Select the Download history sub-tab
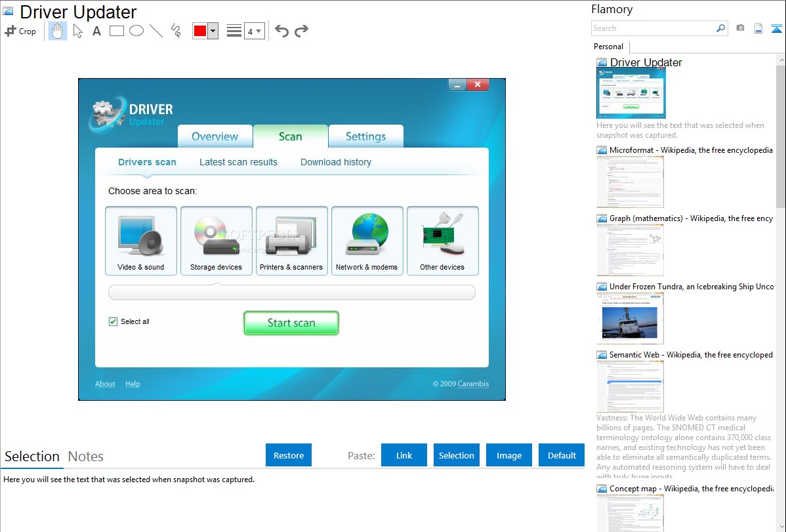The height and width of the screenshot is (532, 786). (336, 162)
